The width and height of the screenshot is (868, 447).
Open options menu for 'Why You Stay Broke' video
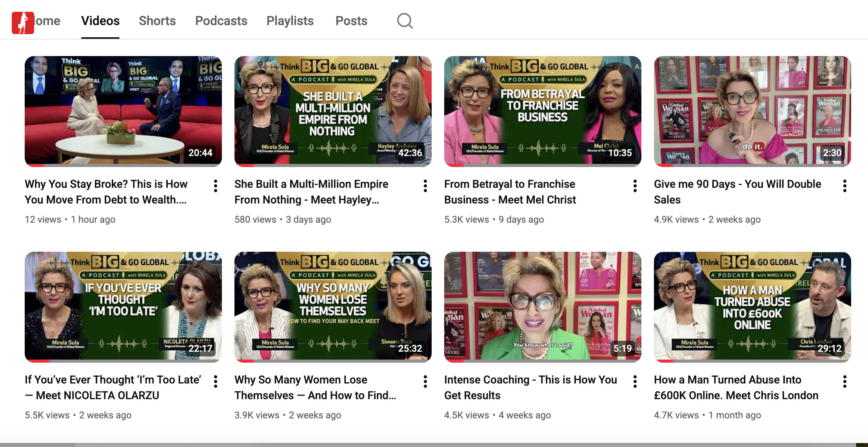coord(216,186)
